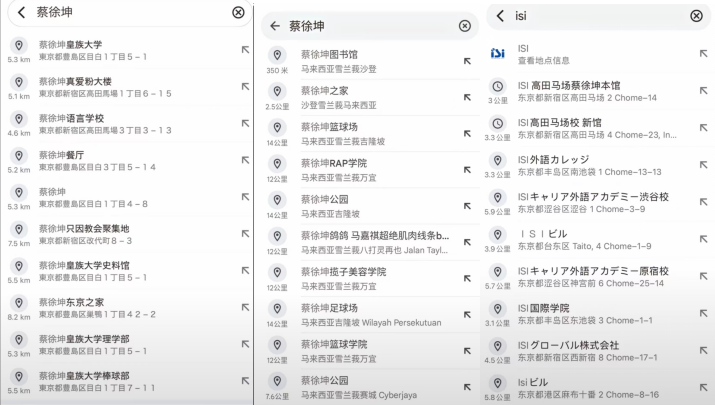The image size is (715, 405).
Task: Open 蔡徐坤公园 in Cyberjaya result
Action: pyautogui.click(x=370, y=387)
